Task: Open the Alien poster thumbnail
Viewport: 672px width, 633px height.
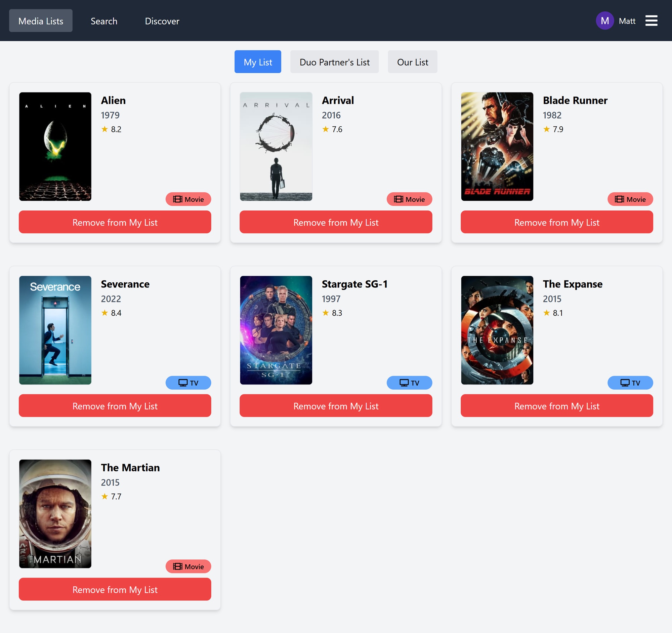Action: [55, 147]
